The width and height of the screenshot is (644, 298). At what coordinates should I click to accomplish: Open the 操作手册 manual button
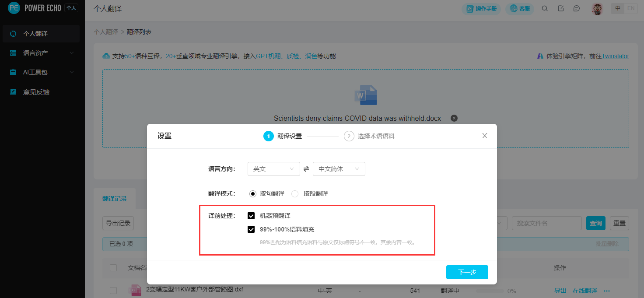tap(481, 8)
